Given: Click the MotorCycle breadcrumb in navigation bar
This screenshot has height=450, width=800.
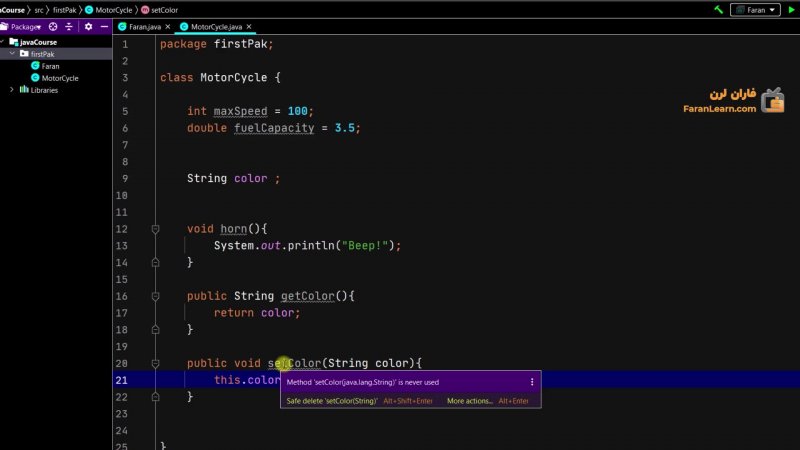Looking at the screenshot, I should 113,9.
